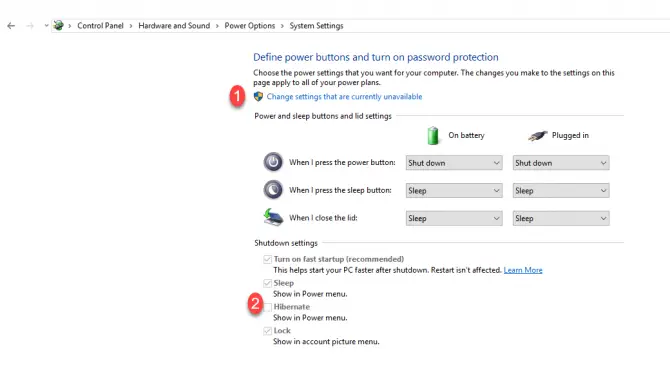Enable the Hibernate checkbox
Viewport: 670px width, 390px height.
267,307
